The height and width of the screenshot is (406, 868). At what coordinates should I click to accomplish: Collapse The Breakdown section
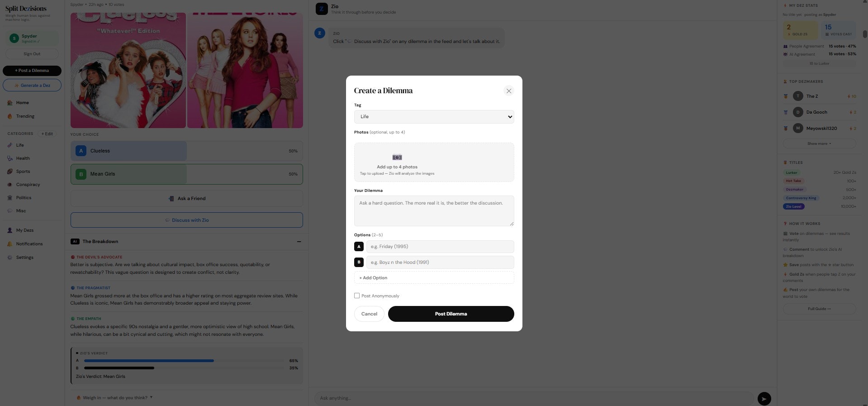click(x=299, y=242)
